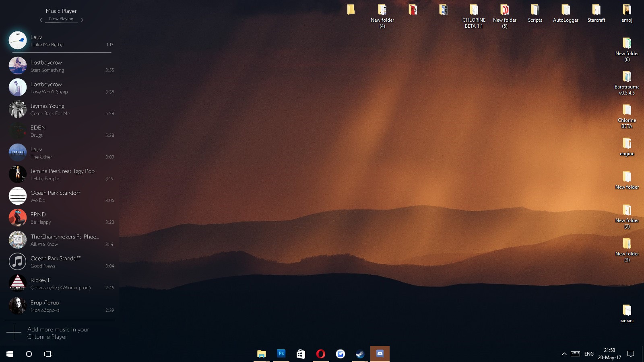Open Microsoft Store taskbar icon
Image resolution: width=644 pixels, height=362 pixels.
(301, 354)
